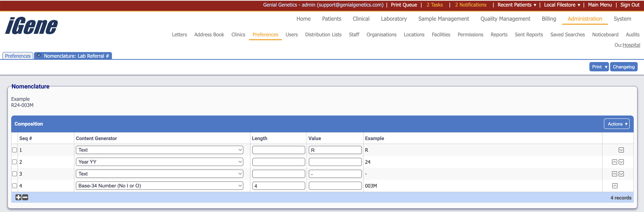Click the Length field for row 4
The image size is (644, 212).
pos(279,186)
